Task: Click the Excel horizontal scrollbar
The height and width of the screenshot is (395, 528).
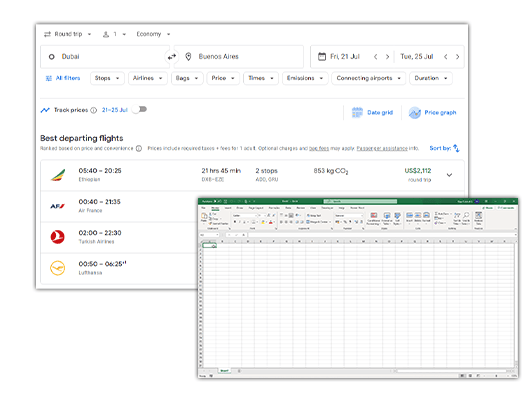Action: [453, 371]
